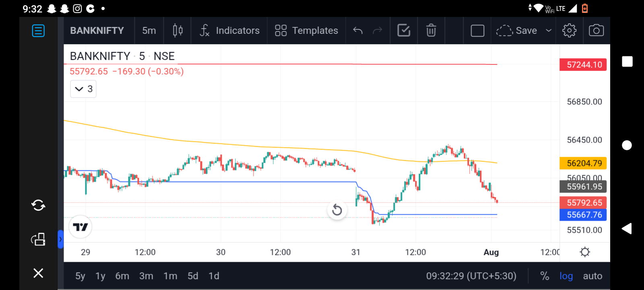Click the 56850.00 price axis value
This screenshot has height=290, width=644.
[584, 101]
